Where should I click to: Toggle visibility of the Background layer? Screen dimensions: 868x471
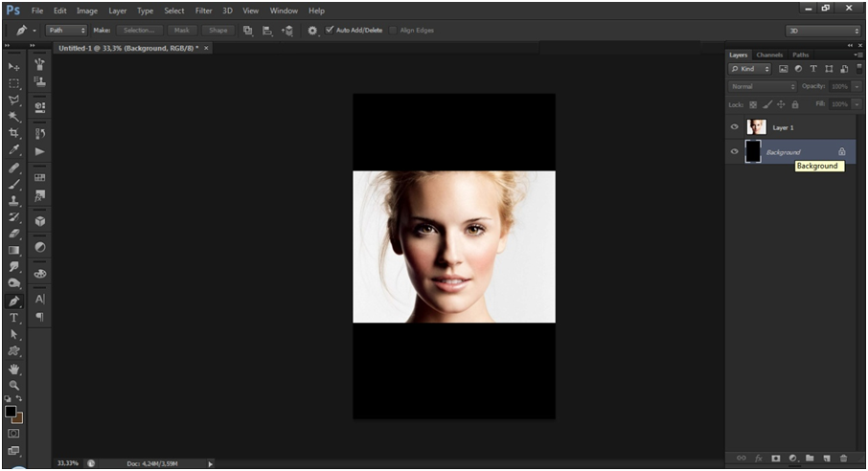pos(735,151)
